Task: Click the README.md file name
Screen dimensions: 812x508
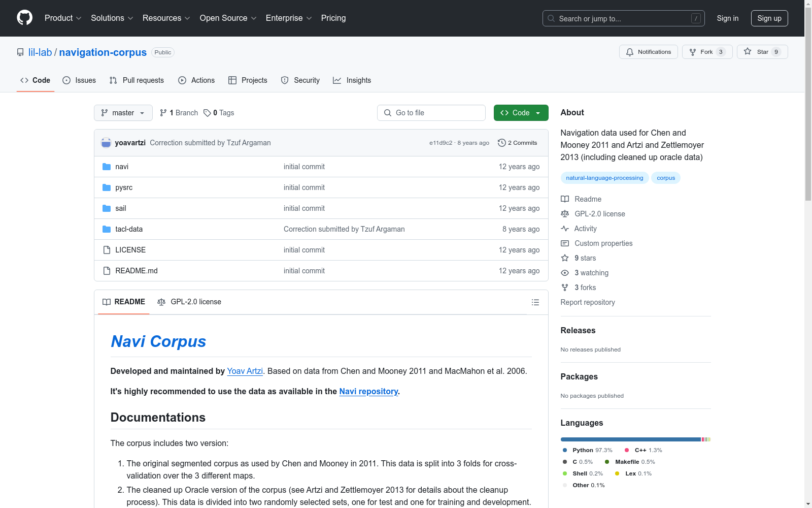Action: tap(137, 271)
